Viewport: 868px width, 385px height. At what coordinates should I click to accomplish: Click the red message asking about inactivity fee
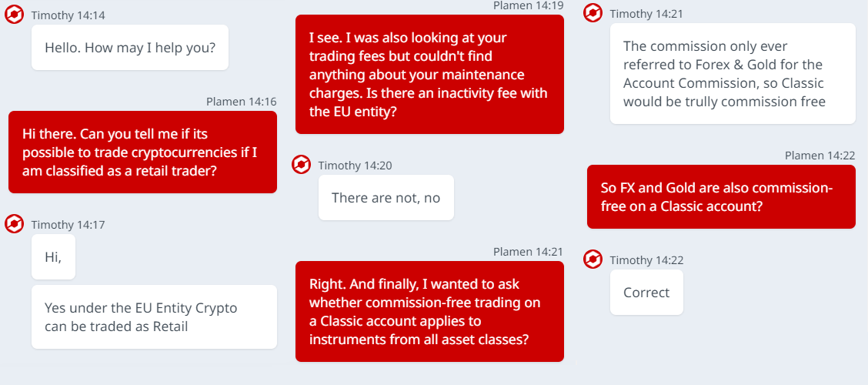pyautogui.click(x=429, y=74)
